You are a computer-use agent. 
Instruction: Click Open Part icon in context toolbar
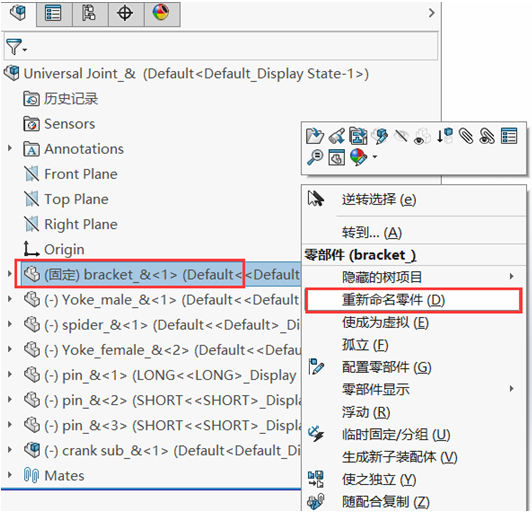(x=315, y=136)
